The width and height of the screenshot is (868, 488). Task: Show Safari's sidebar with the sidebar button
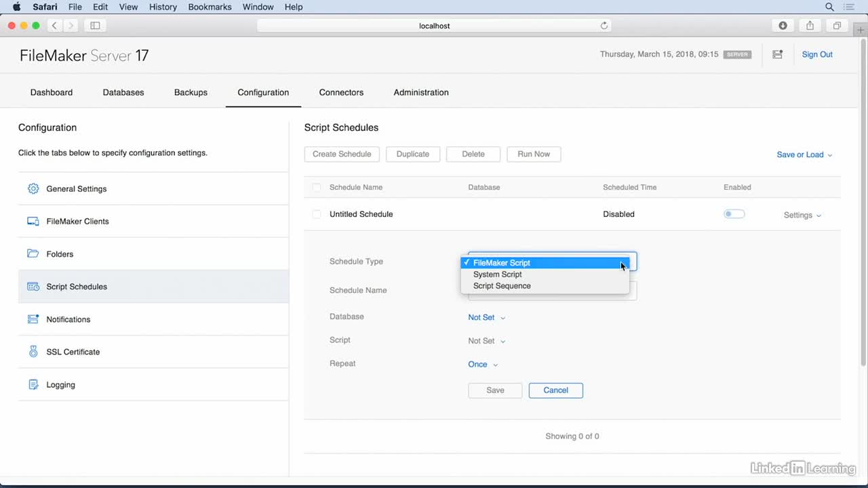pos(95,26)
